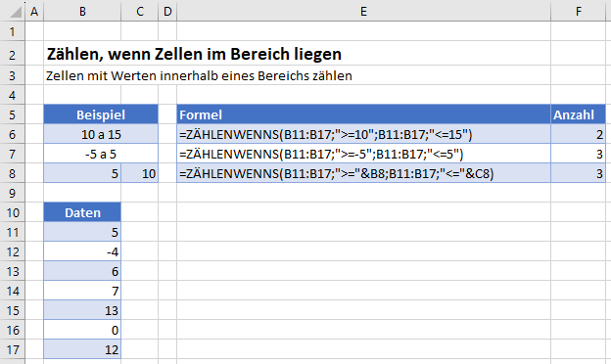Select row 17 header

[x=13, y=349]
